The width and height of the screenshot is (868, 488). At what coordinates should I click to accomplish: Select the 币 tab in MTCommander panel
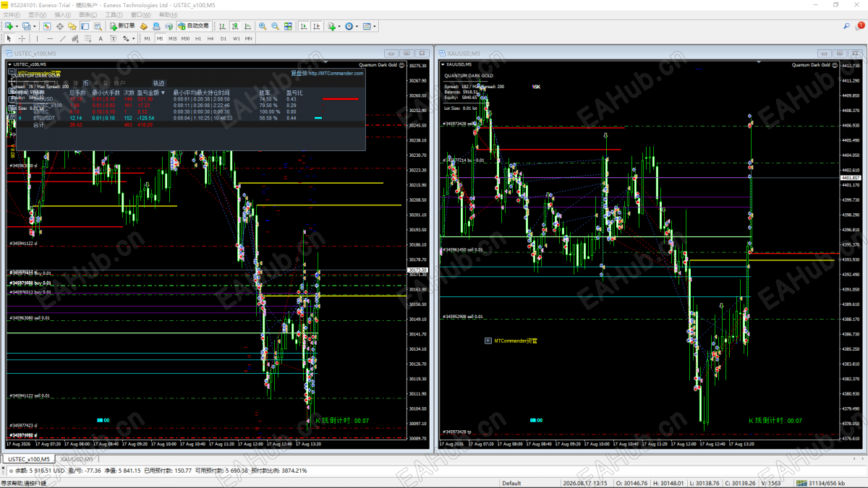click(x=85, y=82)
